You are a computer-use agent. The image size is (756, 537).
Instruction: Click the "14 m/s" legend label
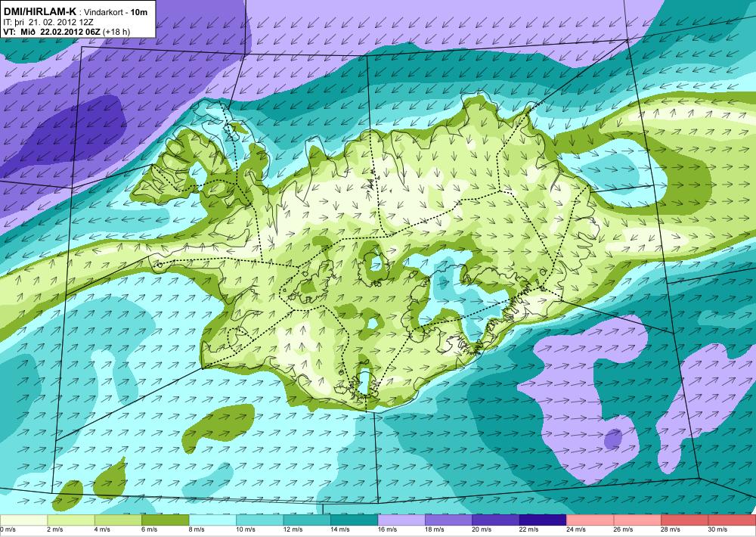340,529
